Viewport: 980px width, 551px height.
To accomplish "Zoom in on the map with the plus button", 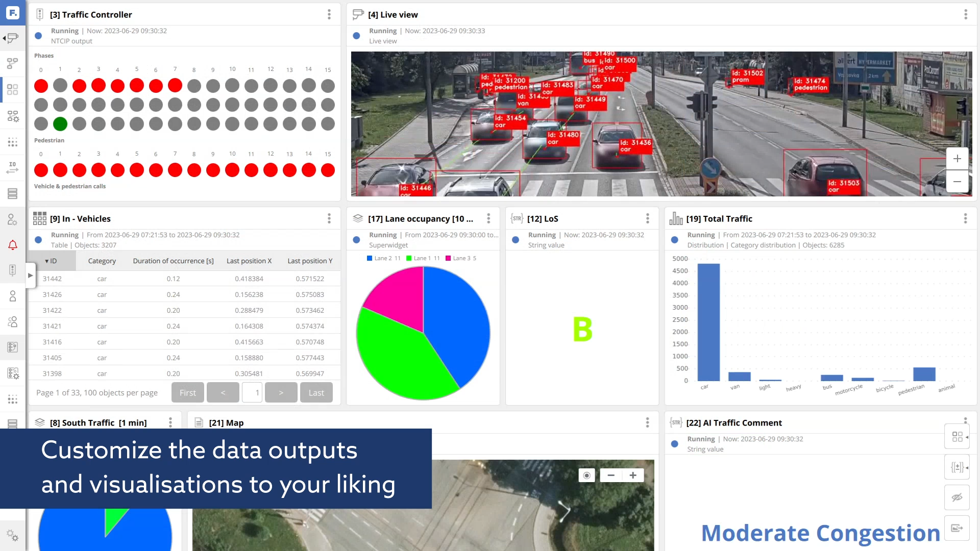I will [x=633, y=475].
